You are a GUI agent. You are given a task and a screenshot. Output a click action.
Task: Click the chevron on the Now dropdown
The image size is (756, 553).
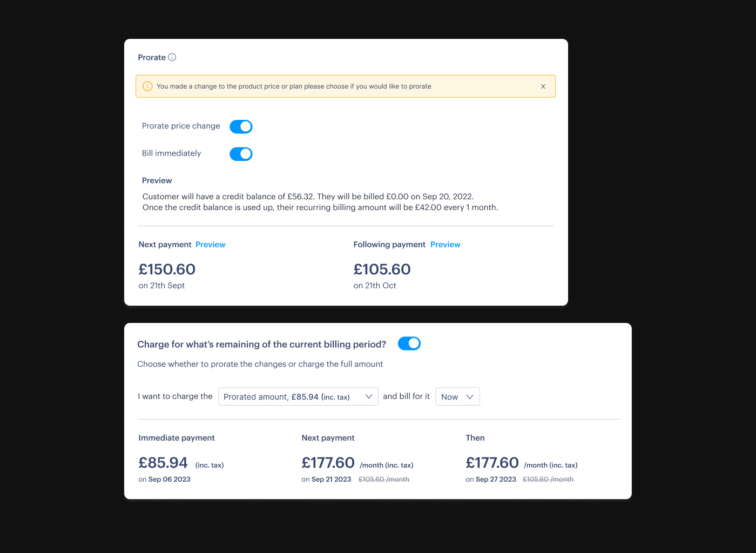point(469,396)
